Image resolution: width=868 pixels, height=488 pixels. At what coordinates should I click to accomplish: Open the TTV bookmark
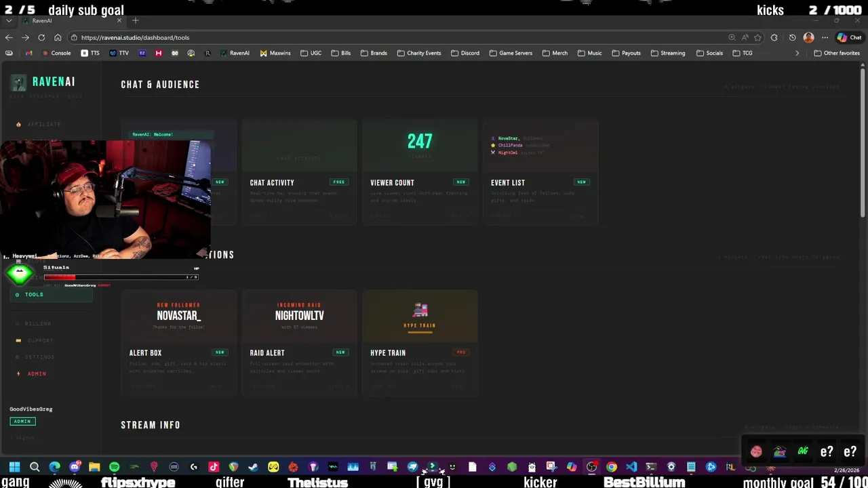119,53
